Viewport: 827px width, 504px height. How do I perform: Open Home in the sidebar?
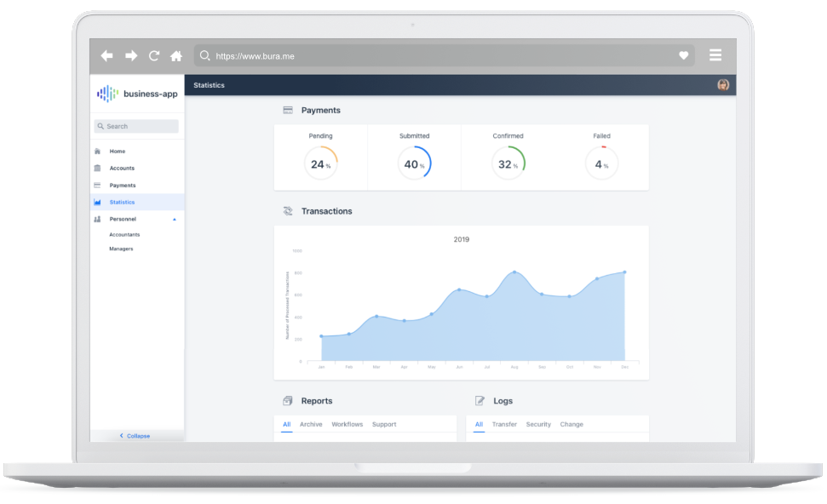(x=118, y=152)
